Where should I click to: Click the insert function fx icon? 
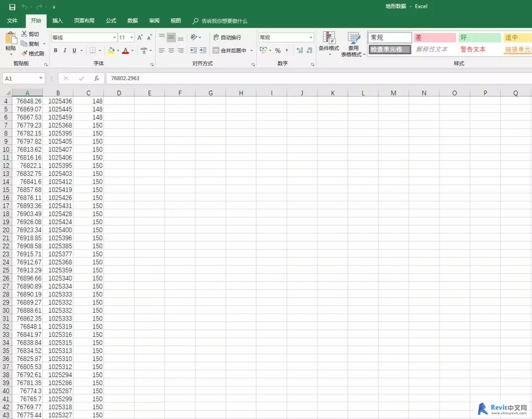click(x=97, y=78)
